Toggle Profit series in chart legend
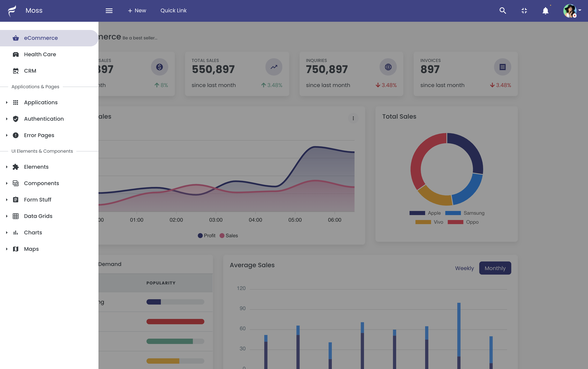 (206, 236)
